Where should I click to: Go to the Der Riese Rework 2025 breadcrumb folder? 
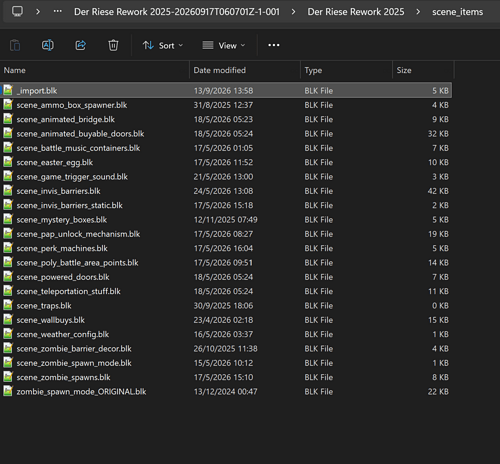click(x=356, y=12)
